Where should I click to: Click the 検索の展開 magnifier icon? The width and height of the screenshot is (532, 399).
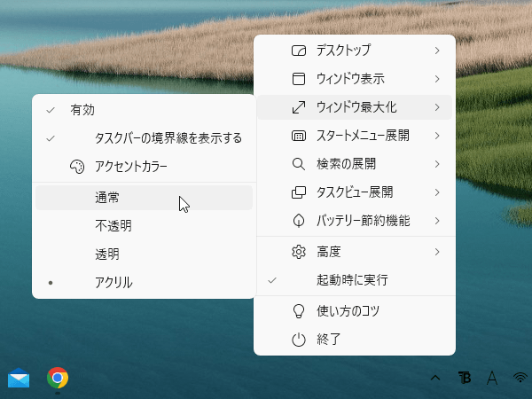[x=299, y=164]
